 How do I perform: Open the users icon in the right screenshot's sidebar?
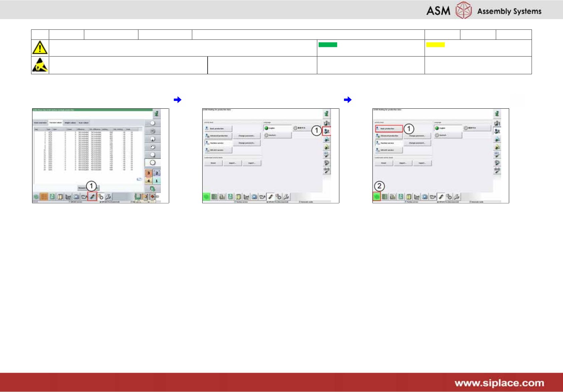coord(497,131)
